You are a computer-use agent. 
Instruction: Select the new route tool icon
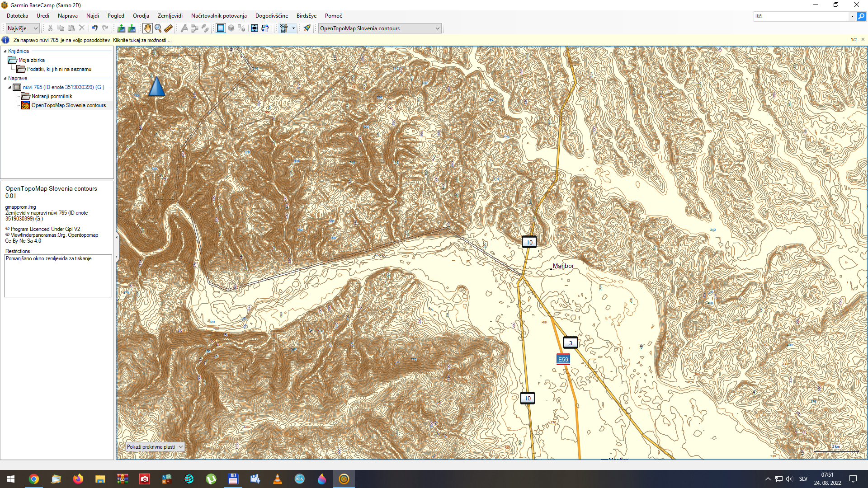coord(184,28)
